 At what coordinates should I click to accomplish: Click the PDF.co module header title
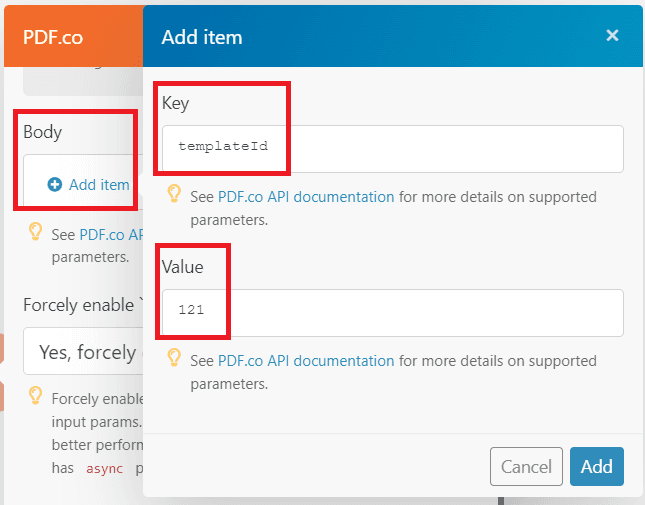pyautogui.click(x=53, y=38)
